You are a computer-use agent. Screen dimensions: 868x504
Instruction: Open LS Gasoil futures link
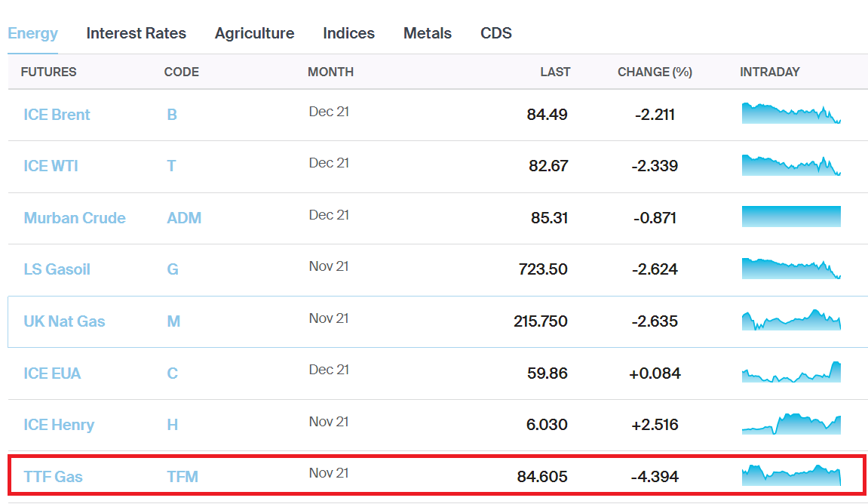point(57,269)
